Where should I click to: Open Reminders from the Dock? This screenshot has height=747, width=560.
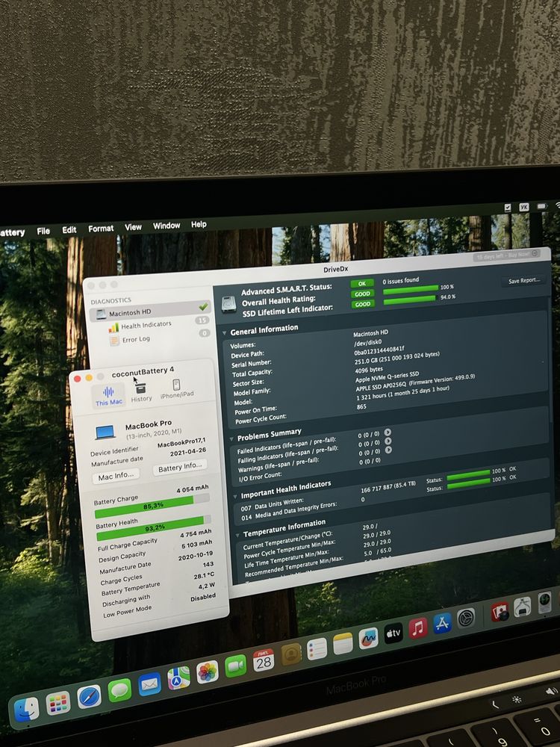pyautogui.click(x=317, y=649)
